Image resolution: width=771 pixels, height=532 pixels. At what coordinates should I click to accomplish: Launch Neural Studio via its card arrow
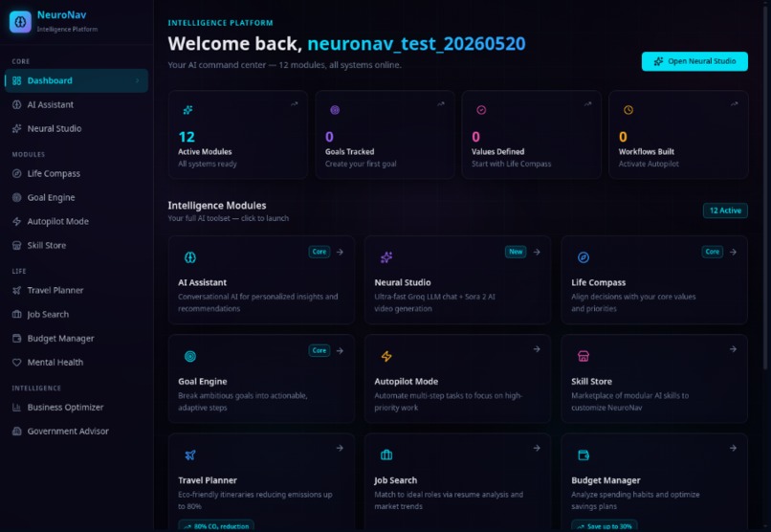(537, 252)
